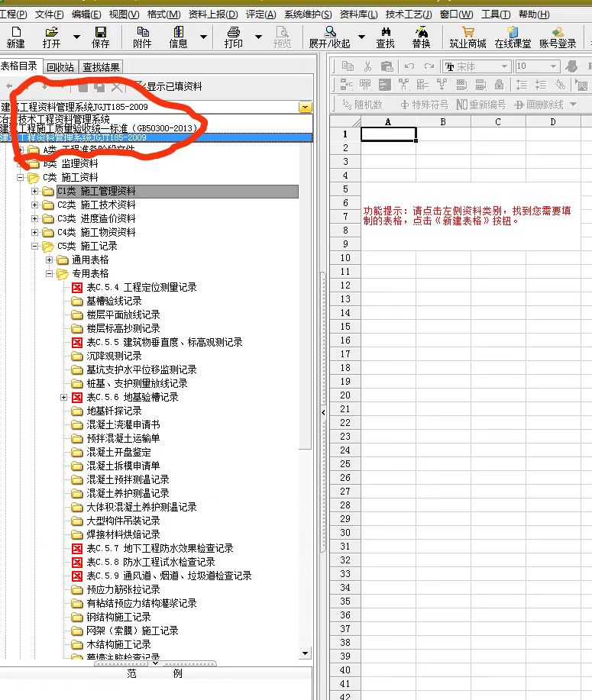The width and height of the screenshot is (592, 700).
Task: Collapse the 专用表格 node
Action: (x=49, y=273)
